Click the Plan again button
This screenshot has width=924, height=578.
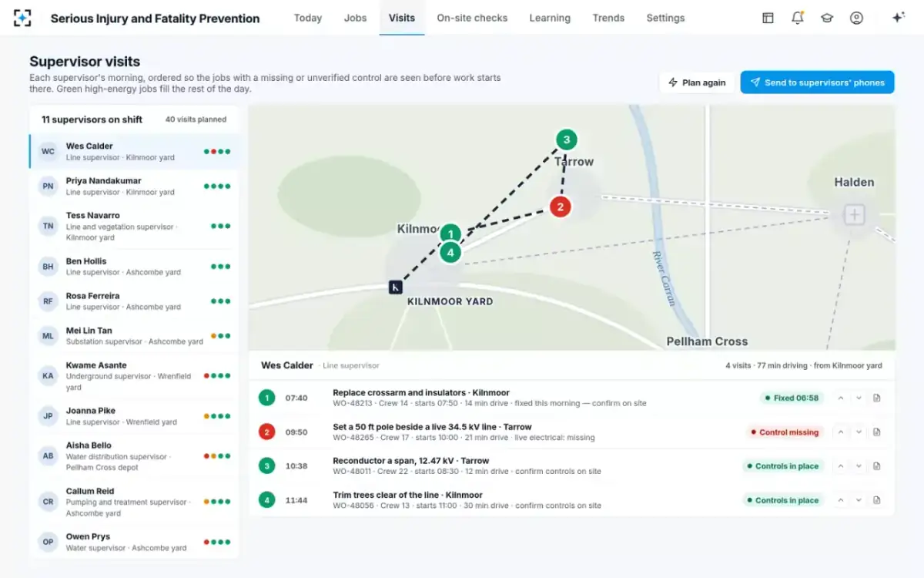click(698, 82)
